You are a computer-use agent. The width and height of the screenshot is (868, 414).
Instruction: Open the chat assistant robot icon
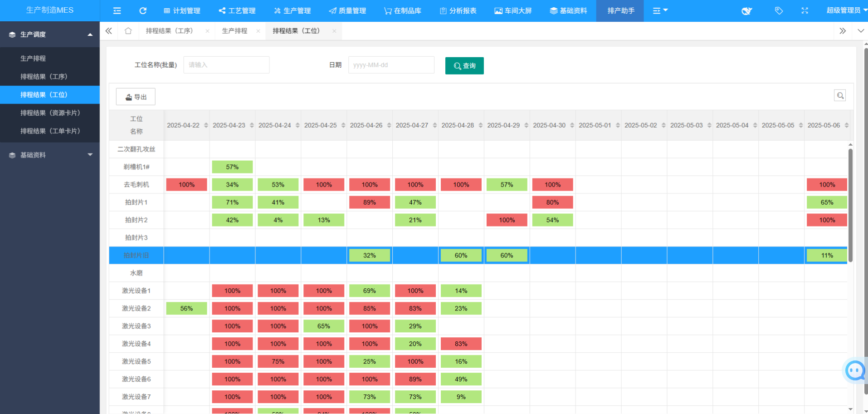[855, 370]
